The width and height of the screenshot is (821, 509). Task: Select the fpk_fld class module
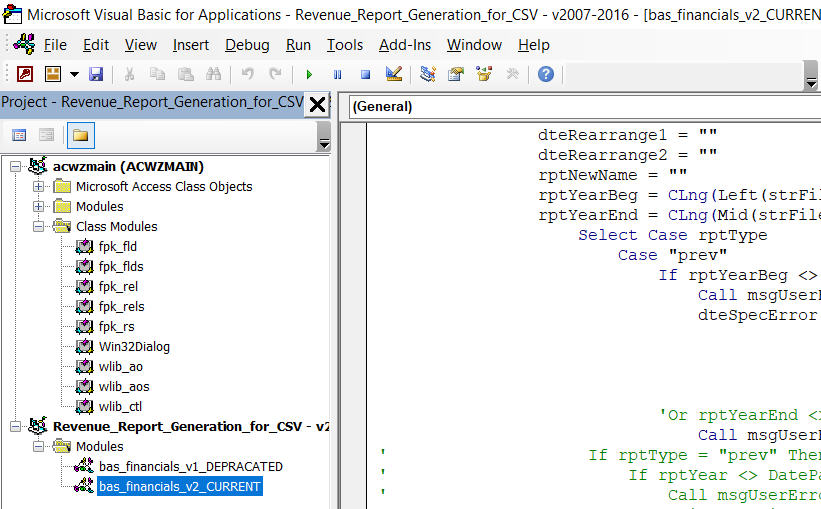tap(117, 247)
